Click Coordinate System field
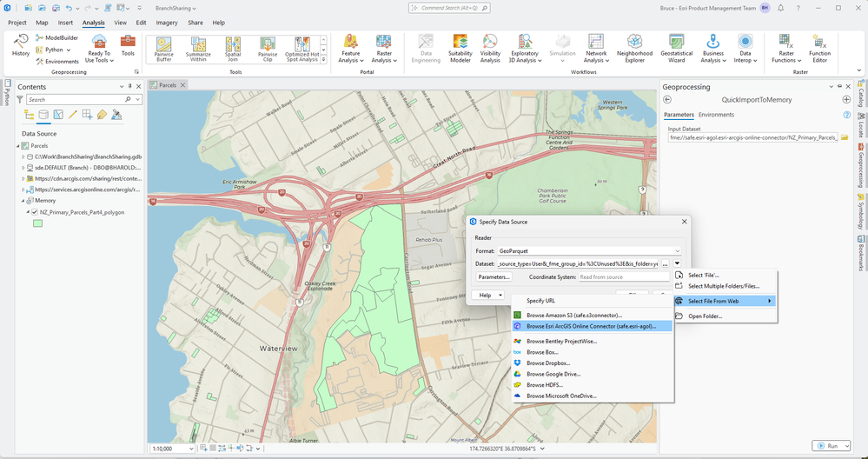868x459 pixels. (x=624, y=276)
